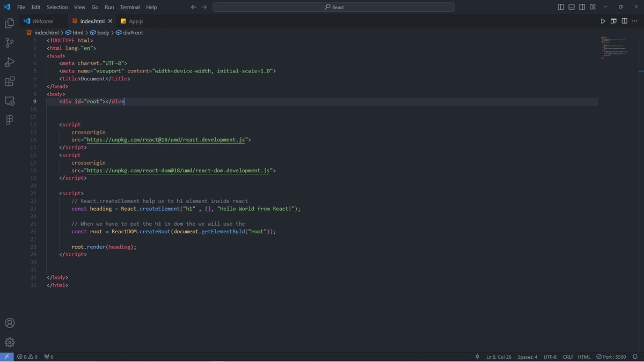The width and height of the screenshot is (644, 362).
Task: Open the Selection menu
Action: [57, 7]
